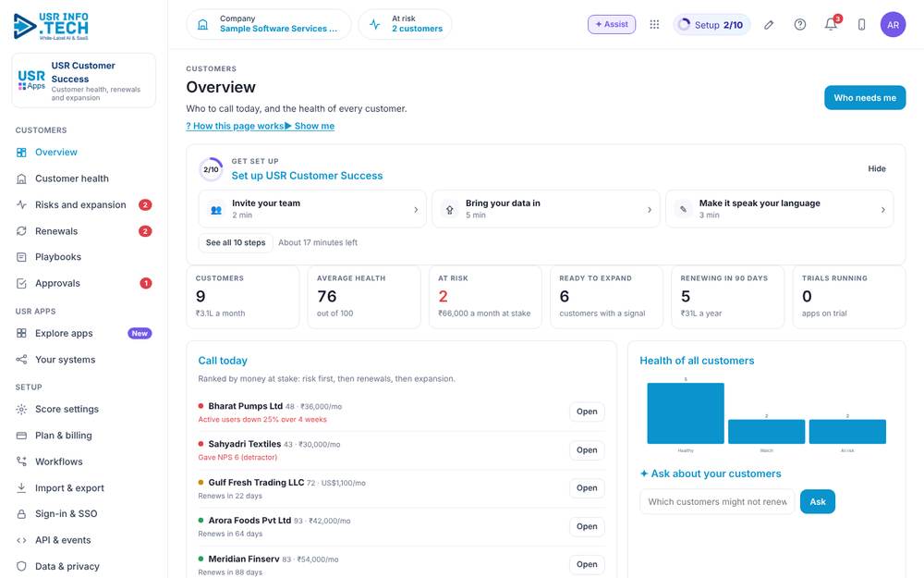
Task: Click the At risk 2 customers pill
Action: click(405, 25)
